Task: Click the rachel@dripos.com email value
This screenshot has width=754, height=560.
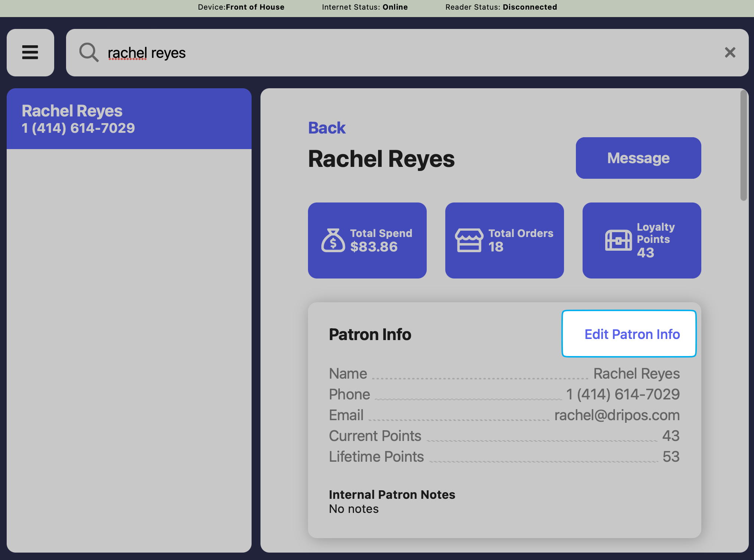Action: [617, 415]
